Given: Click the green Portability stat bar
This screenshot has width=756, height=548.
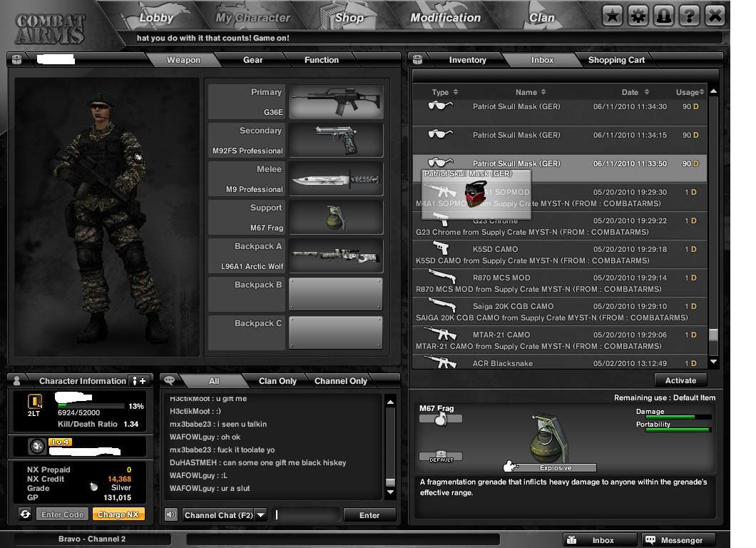Looking at the screenshot, I should (678, 430).
